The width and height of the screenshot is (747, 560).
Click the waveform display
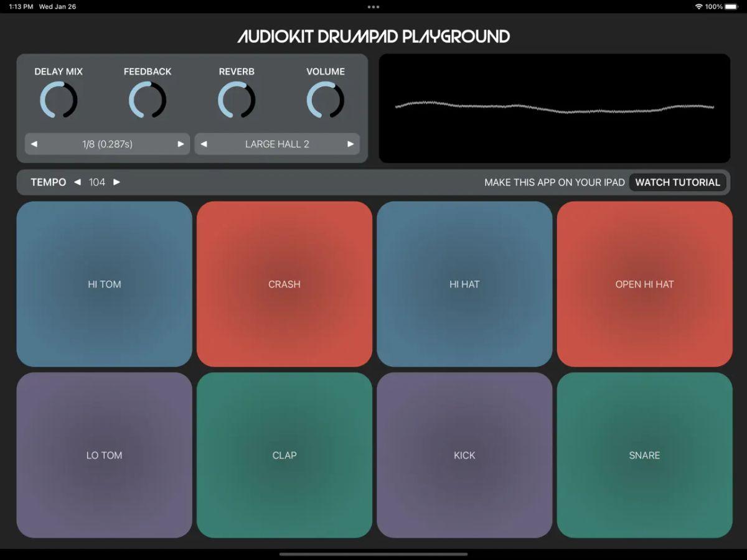click(555, 108)
